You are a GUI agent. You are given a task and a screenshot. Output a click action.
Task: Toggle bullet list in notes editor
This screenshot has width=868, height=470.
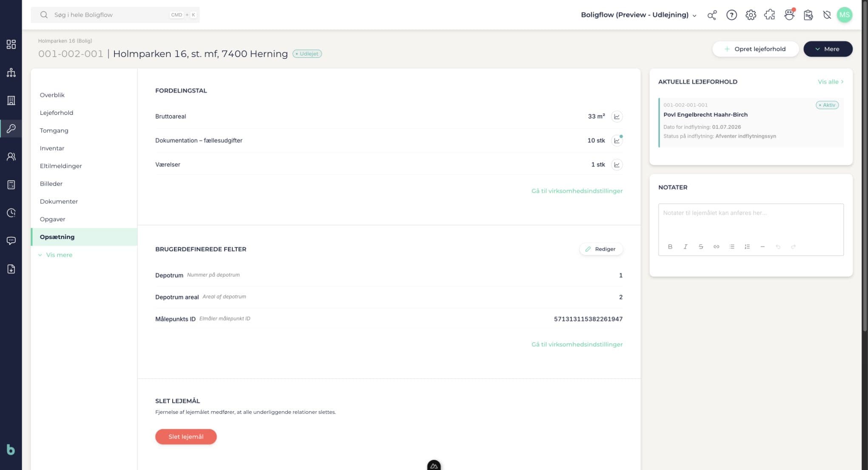pyautogui.click(x=731, y=247)
